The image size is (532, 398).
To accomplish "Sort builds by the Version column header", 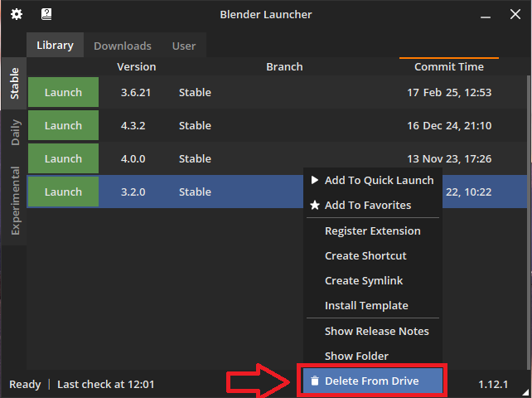I will [137, 66].
